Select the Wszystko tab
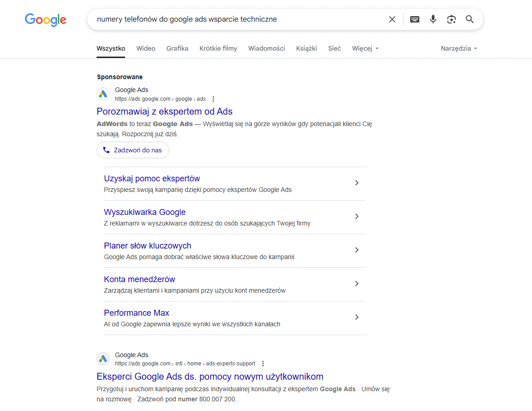This screenshot has height=411, width=532. [x=111, y=48]
